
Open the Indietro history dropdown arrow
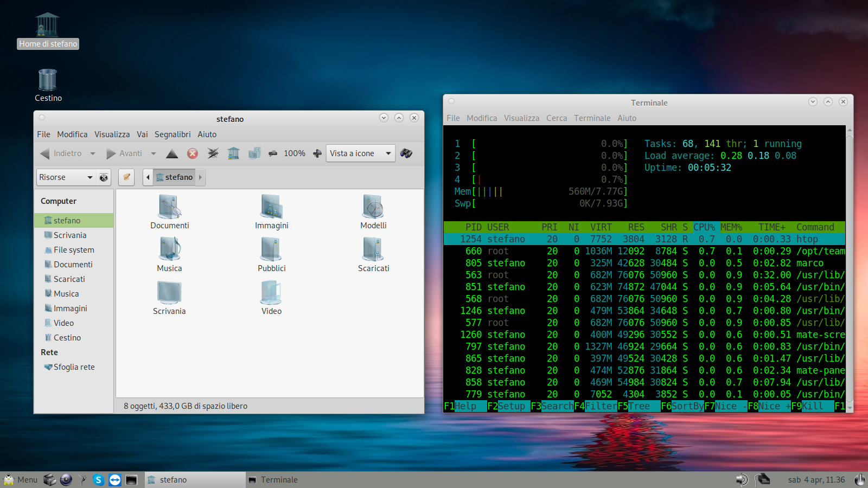93,154
